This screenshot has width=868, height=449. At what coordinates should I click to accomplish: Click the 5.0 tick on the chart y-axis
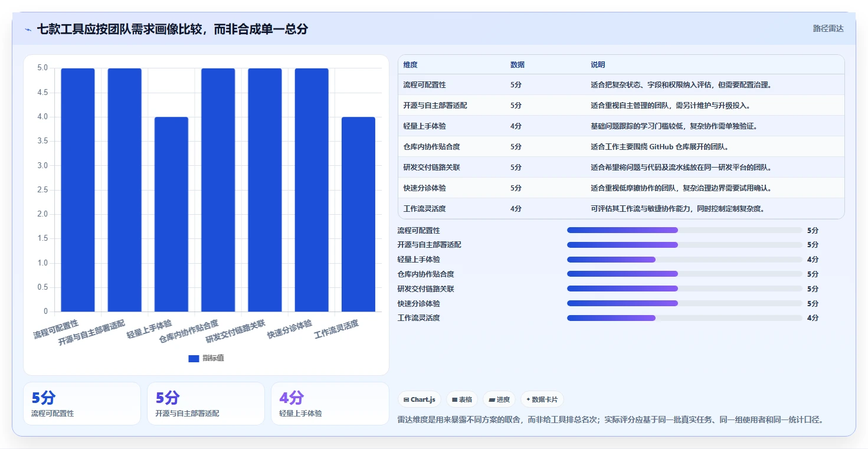[42, 68]
